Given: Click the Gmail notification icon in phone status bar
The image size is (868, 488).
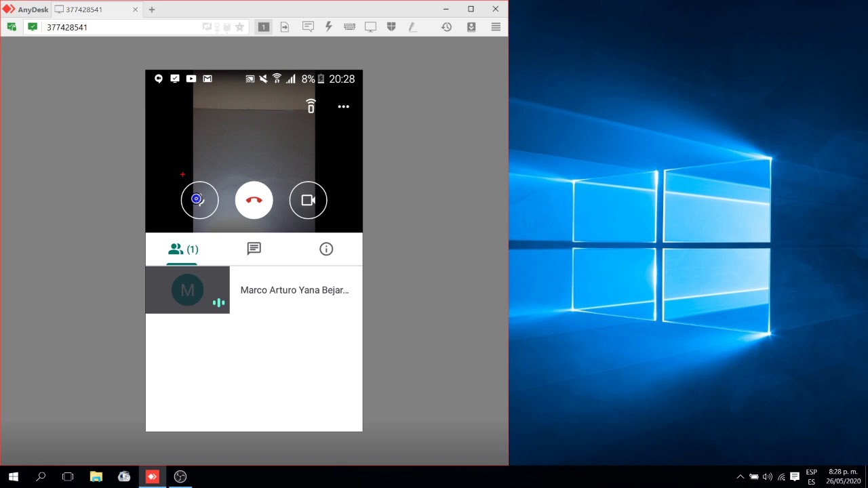Looking at the screenshot, I should [208, 79].
